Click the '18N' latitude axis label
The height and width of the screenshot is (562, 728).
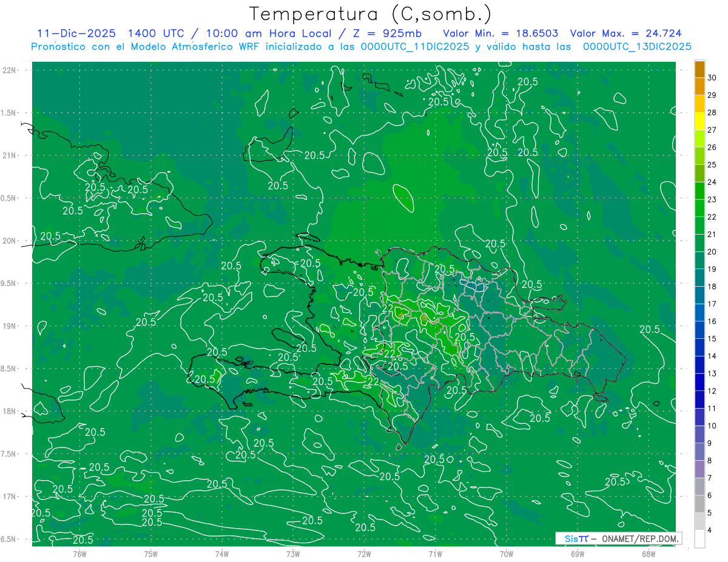coord(10,411)
